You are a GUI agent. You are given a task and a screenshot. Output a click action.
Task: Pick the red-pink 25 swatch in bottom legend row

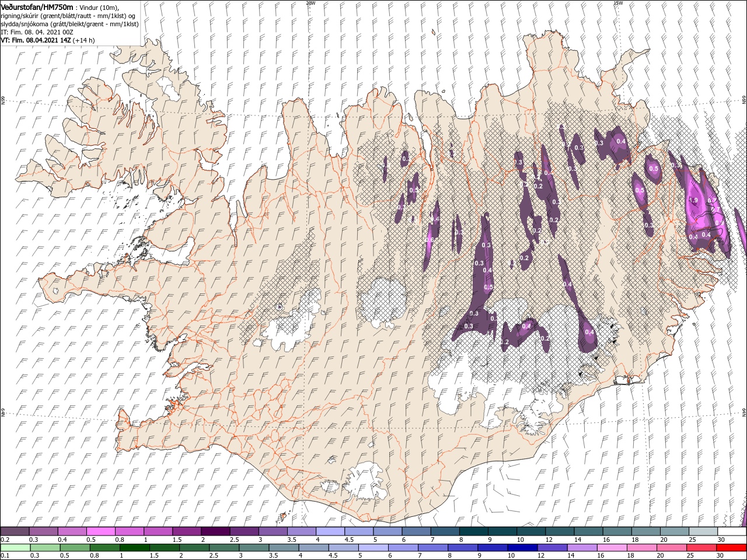702,548
